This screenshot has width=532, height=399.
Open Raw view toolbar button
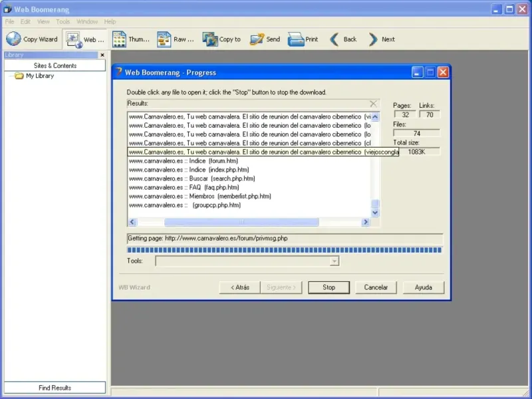(x=176, y=39)
